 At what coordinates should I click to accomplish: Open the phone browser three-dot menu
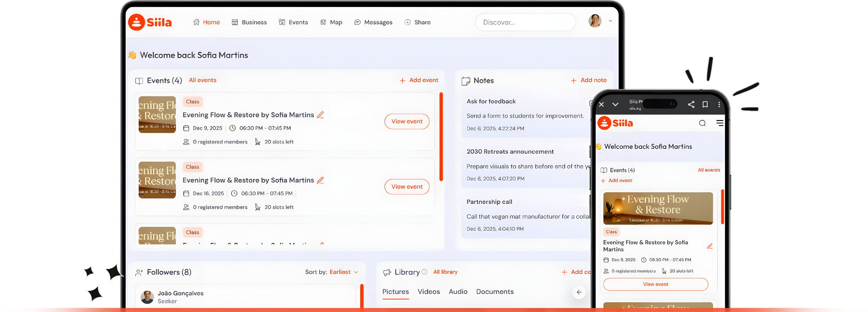[x=719, y=104]
